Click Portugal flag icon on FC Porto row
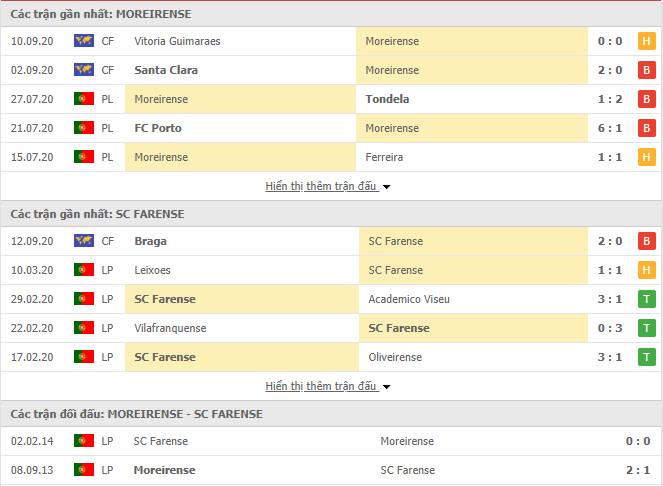This screenshot has height=486, width=663. click(x=83, y=128)
